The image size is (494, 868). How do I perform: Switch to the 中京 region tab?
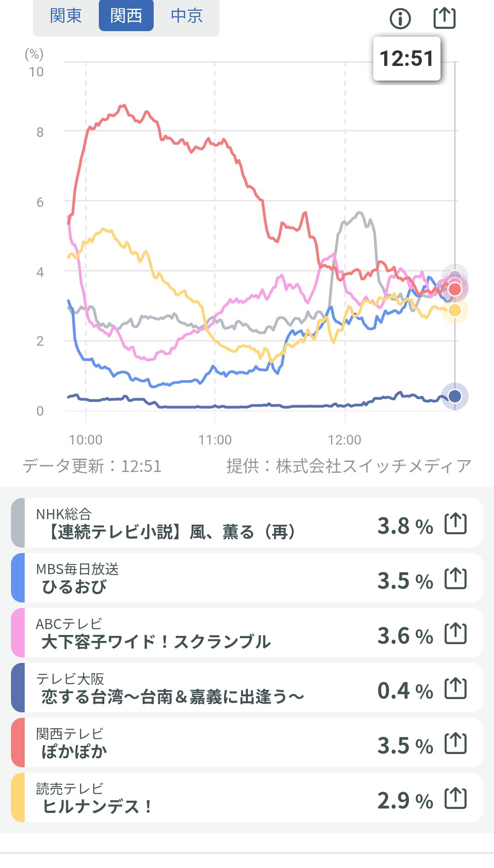tap(187, 16)
